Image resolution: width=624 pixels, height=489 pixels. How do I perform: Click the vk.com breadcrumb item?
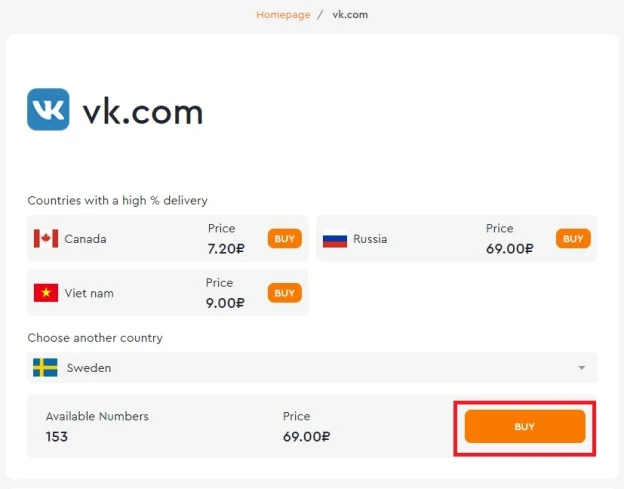click(350, 15)
